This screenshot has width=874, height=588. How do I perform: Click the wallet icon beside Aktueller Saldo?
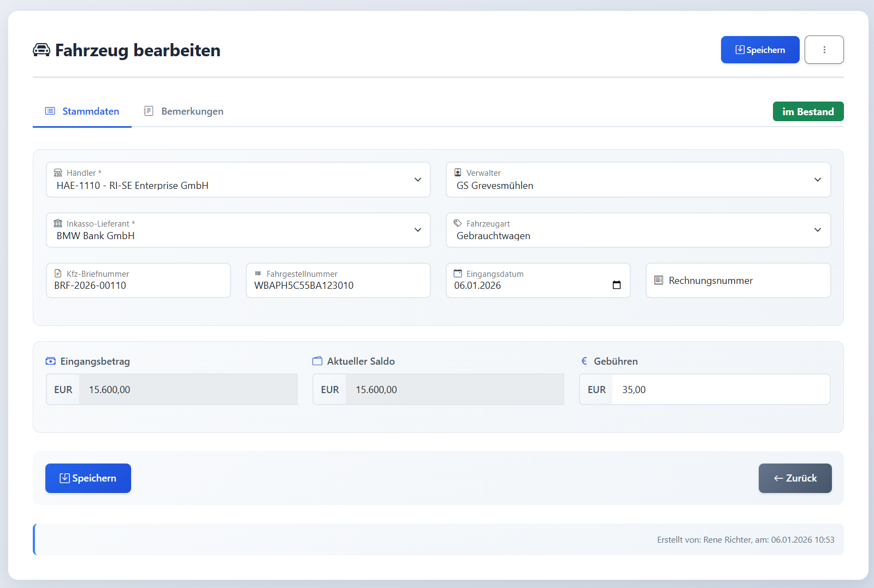317,361
